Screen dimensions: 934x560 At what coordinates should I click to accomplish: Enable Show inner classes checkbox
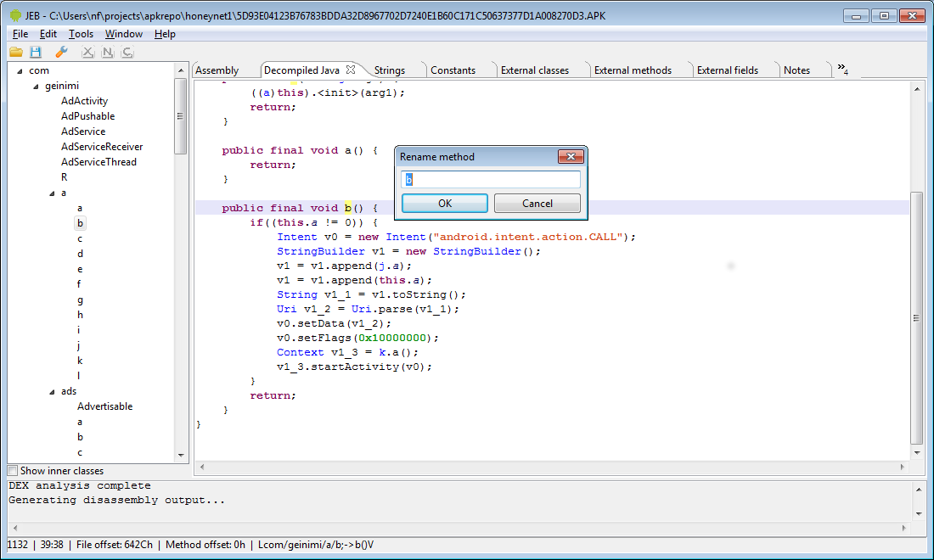pos(13,471)
